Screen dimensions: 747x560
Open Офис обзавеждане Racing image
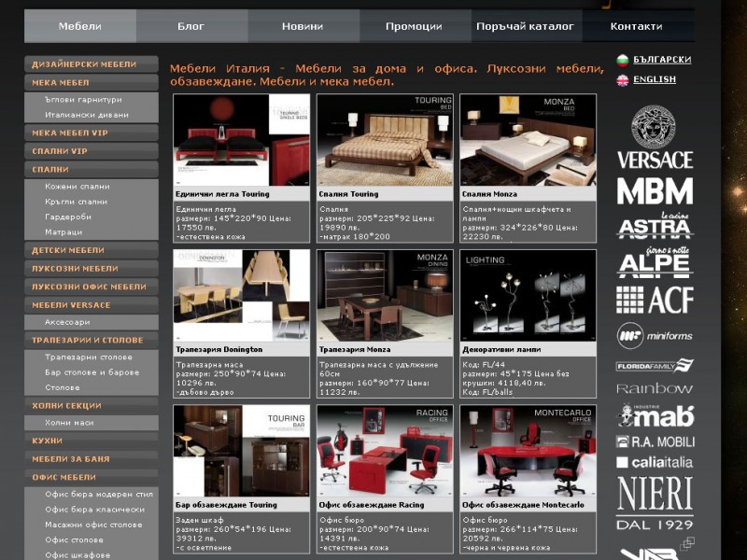click(385, 451)
